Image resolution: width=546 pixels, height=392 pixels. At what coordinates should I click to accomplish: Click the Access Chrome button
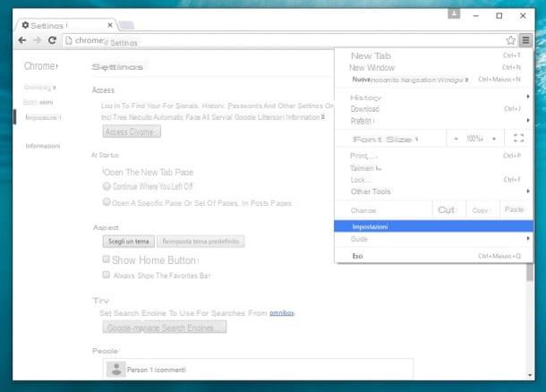click(x=132, y=132)
